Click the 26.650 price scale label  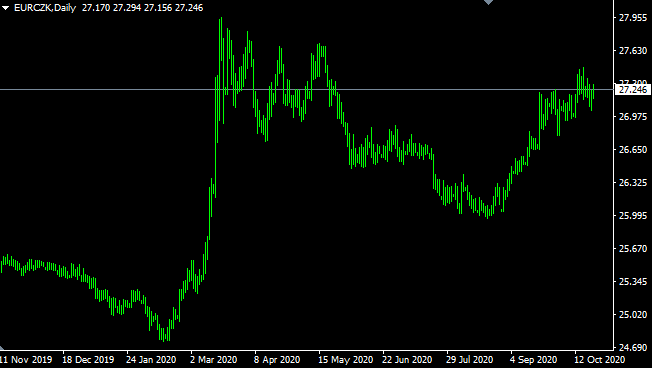(x=633, y=149)
